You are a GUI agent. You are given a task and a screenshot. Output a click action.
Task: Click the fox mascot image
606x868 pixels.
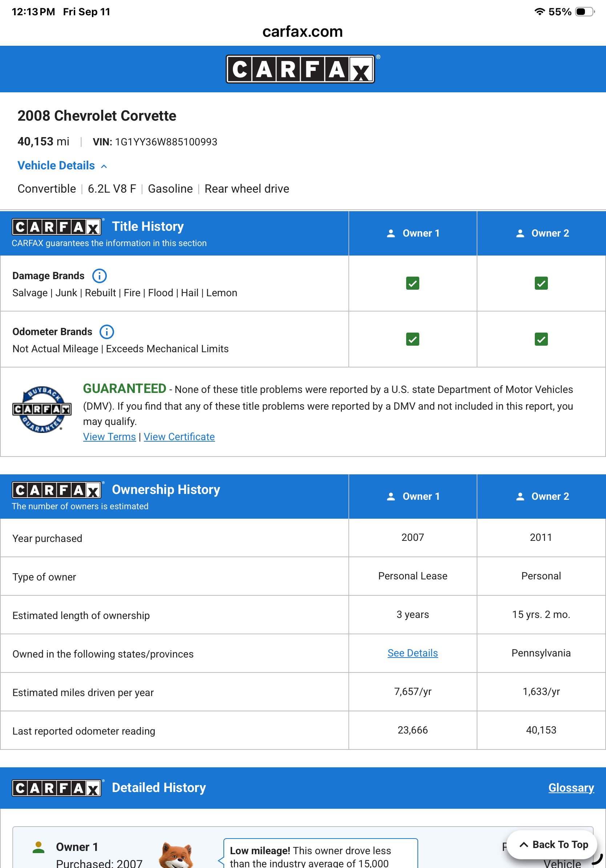[176, 855]
